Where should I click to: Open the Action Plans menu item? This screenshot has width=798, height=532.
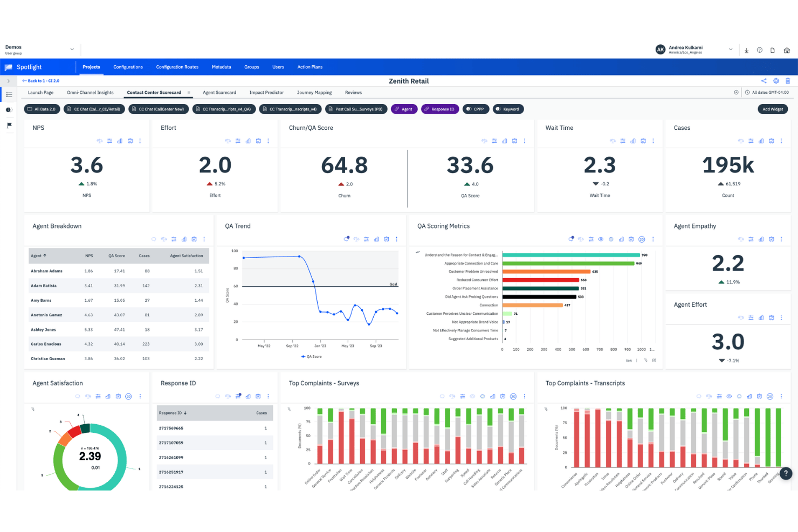coord(310,67)
